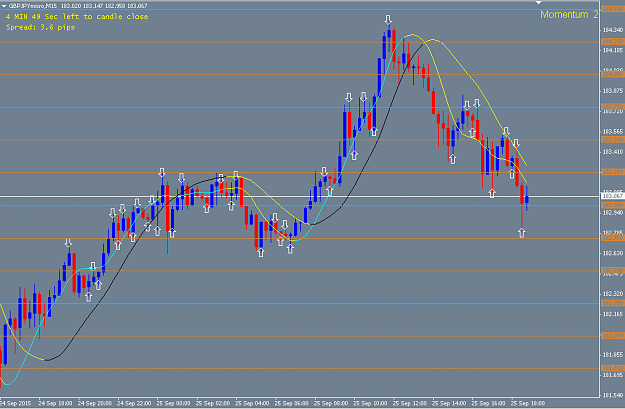The width and height of the screenshot is (625, 409).
Task: Click the '25 Sep 16:00' time axis label
Action: tap(489, 403)
